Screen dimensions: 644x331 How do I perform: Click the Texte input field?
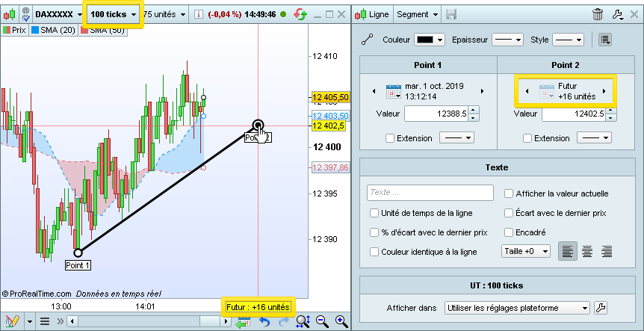[430, 193]
